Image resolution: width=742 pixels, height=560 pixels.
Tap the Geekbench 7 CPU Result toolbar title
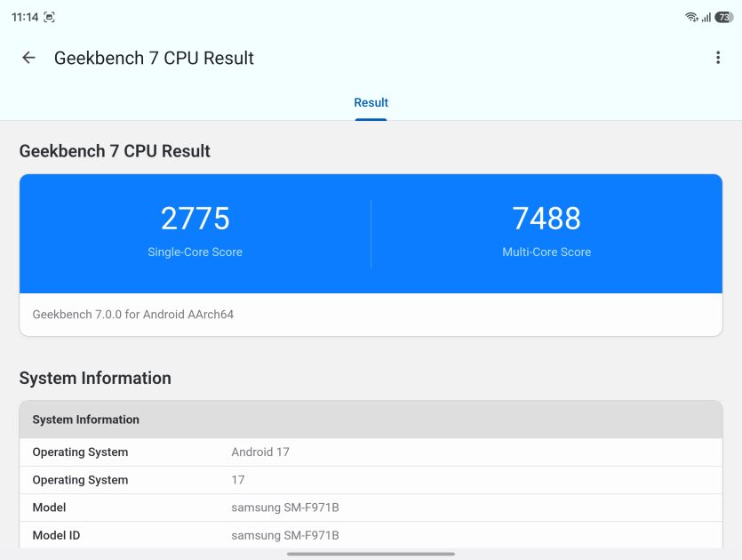coord(154,58)
